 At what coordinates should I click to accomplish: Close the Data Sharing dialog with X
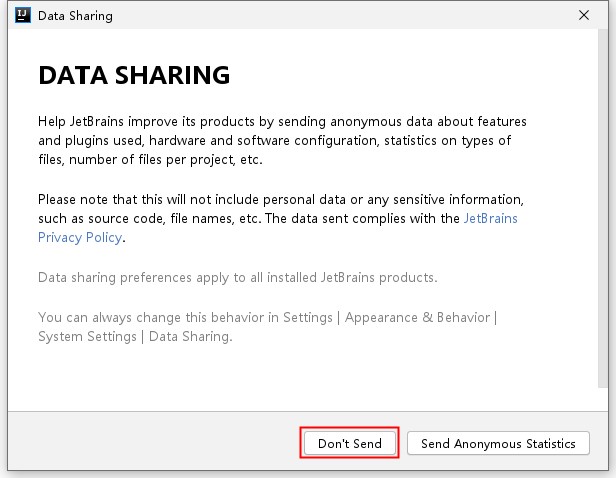(x=584, y=15)
